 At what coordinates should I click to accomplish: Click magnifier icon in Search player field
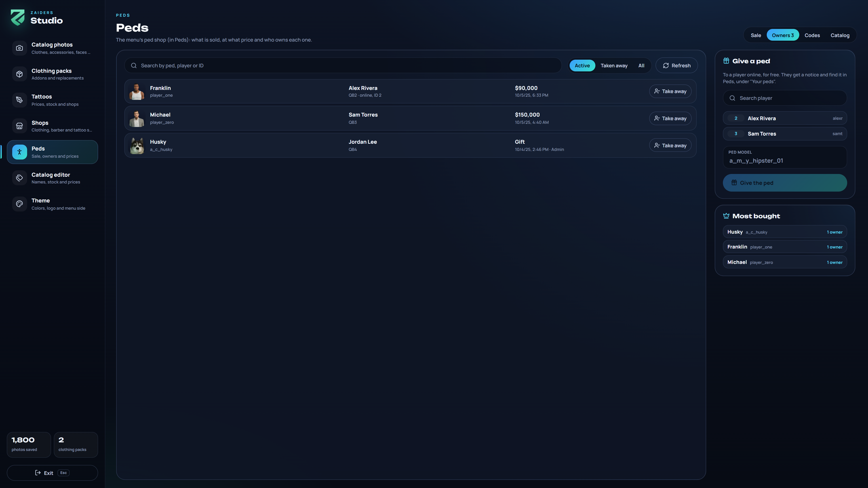click(x=732, y=98)
